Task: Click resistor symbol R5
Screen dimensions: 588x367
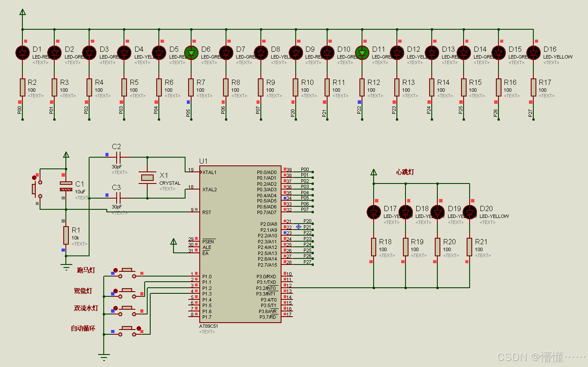Action: (124, 87)
